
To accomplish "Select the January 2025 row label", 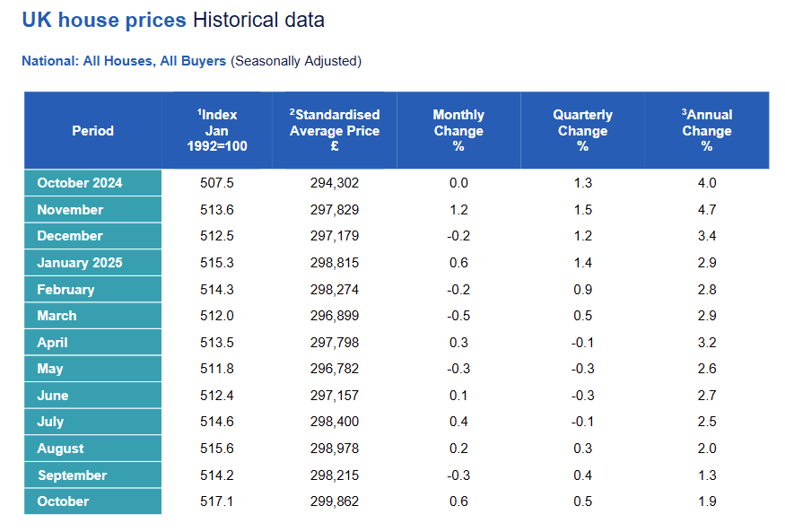I will (80, 263).
